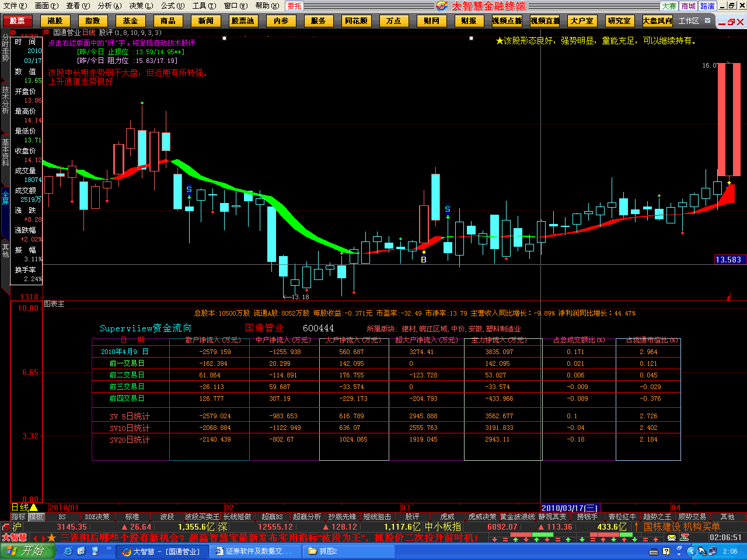
Task: Switch to the 全屏 side tab
Action: (x=5, y=198)
